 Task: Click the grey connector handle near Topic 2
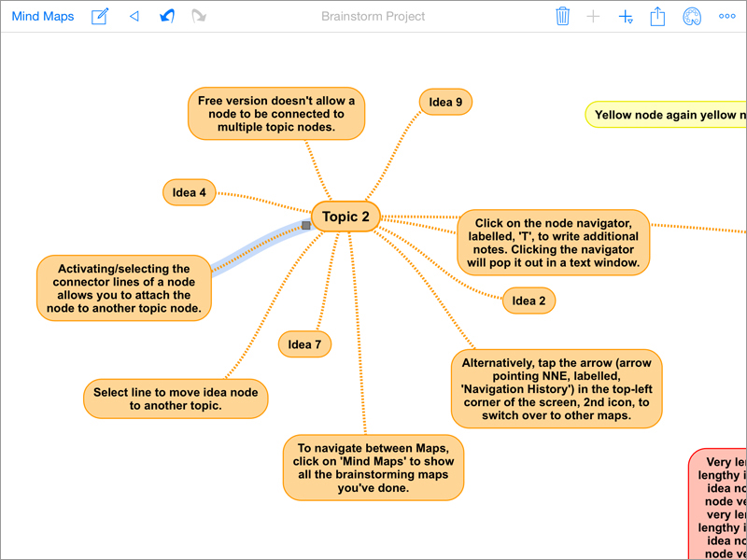click(306, 225)
